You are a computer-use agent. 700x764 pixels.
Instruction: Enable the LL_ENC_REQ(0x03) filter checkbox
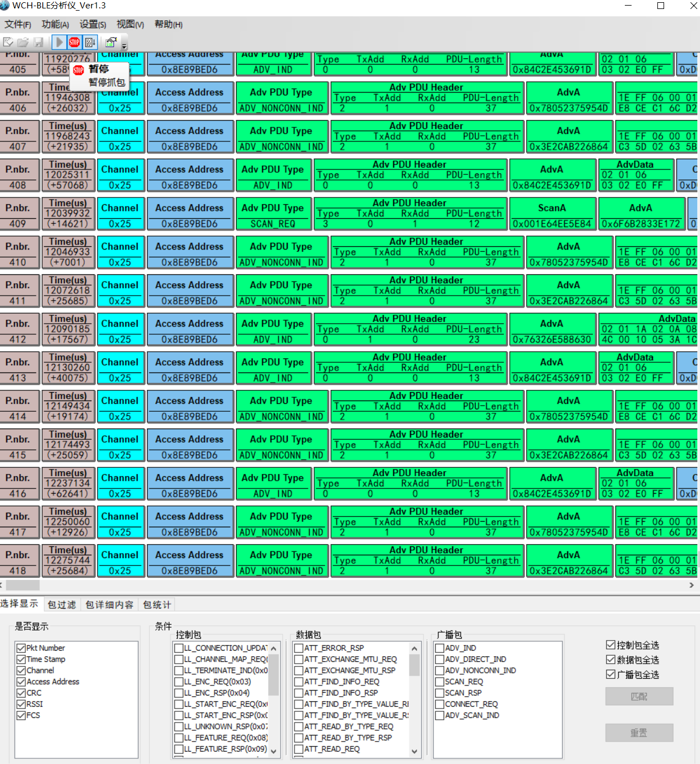point(178,682)
